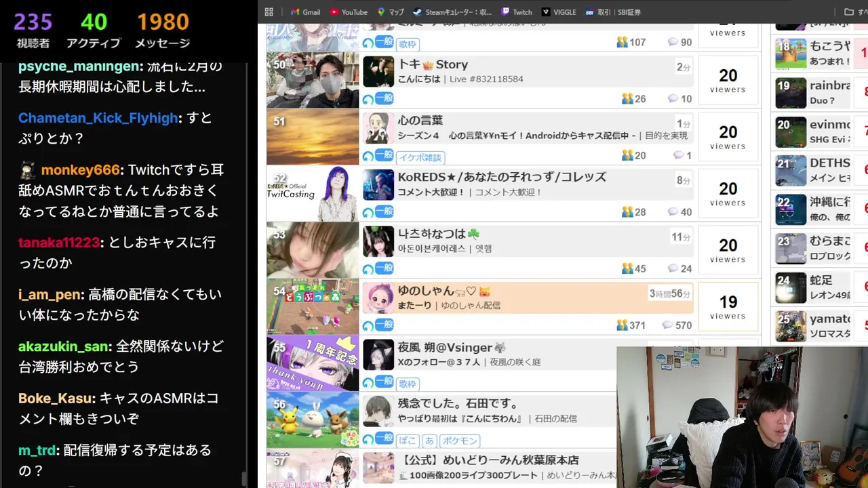Open thumbnail number 50 with masked man
Image resolution: width=868 pixels, height=488 pixels.
pyautogui.click(x=313, y=80)
